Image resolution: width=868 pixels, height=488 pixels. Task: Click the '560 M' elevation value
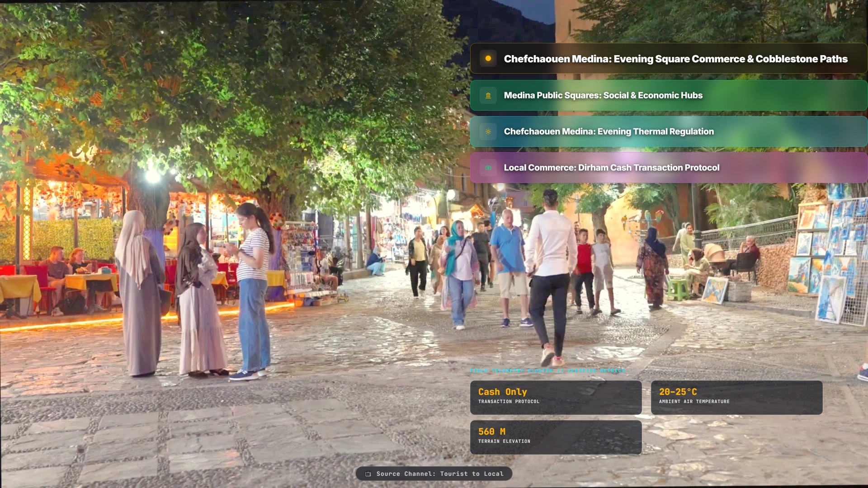pyautogui.click(x=492, y=432)
